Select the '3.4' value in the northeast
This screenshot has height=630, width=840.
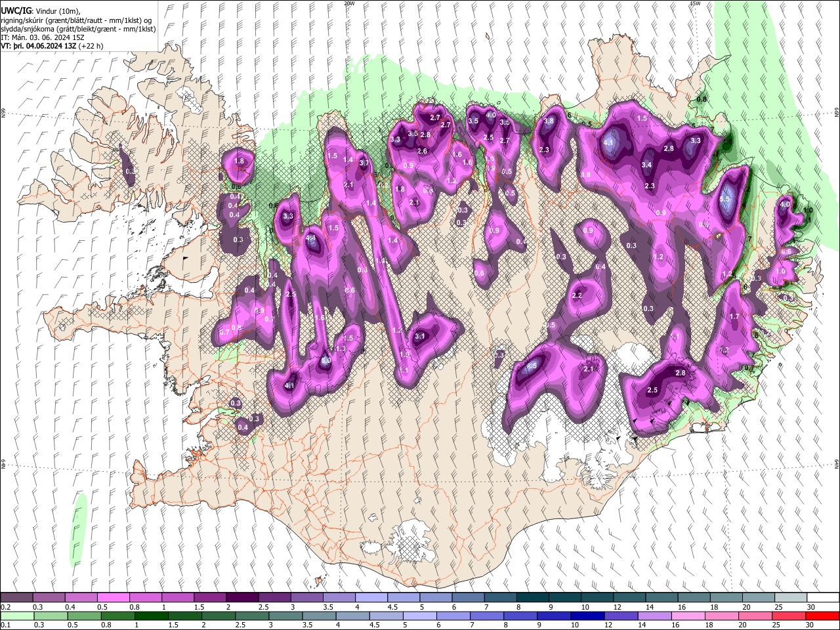(647, 165)
